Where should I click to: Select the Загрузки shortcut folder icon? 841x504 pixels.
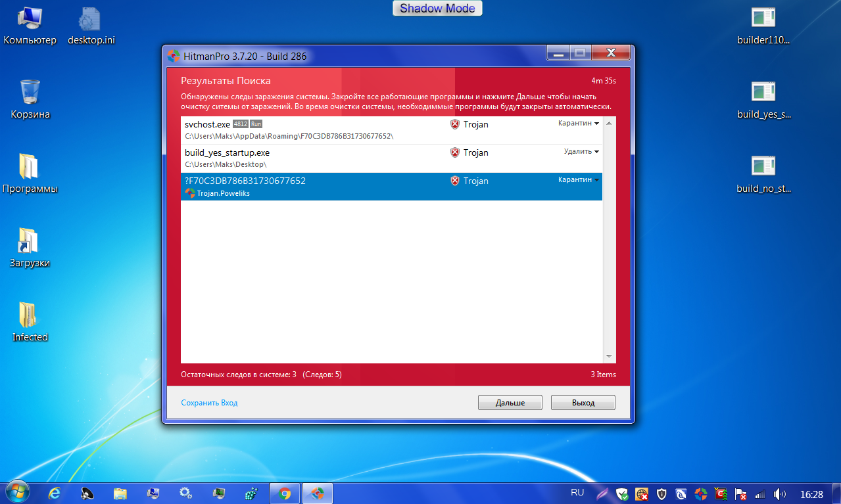tap(30, 248)
